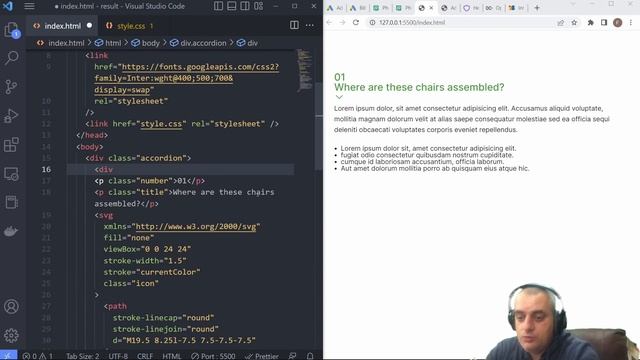This screenshot has height=360, width=640.
Task: Click the Prettier status bar item
Action: coord(262,356)
